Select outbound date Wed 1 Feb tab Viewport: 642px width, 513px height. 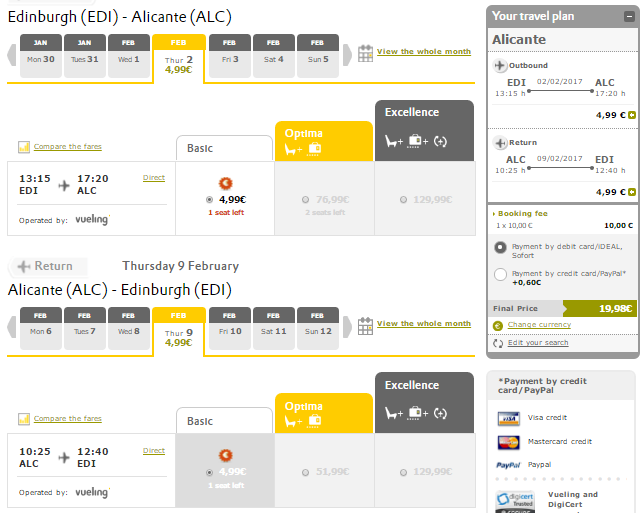pos(129,56)
